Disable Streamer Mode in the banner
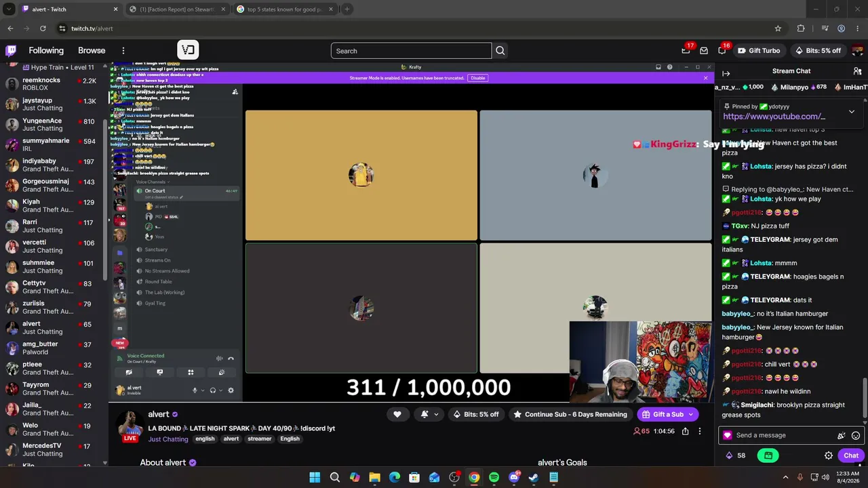The image size is (868, 488). [478, 78]
